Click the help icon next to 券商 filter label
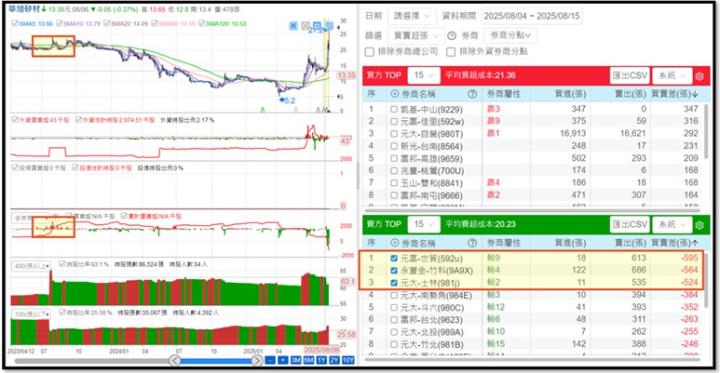This screenshot has height=373, width=720. point(451,35)
